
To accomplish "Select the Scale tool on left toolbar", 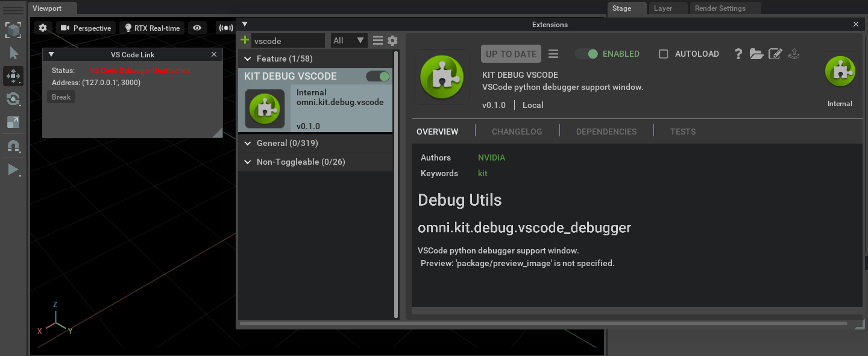I will coord(13,122).
